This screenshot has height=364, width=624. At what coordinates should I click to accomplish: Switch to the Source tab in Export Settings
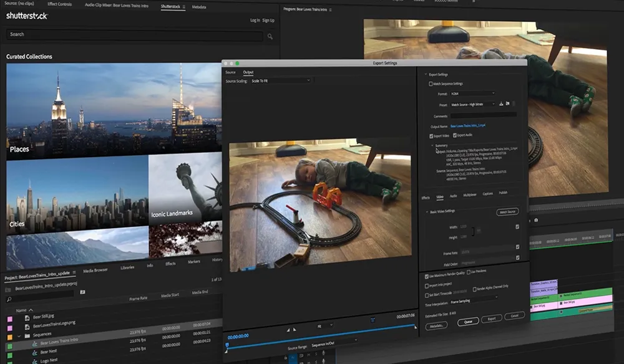pyautogui.click(x=230, y=72)
